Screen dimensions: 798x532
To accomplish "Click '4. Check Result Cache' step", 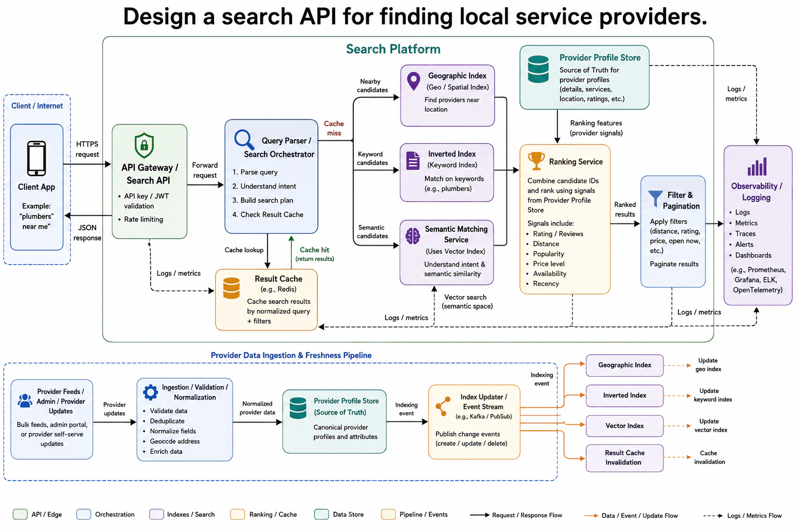I will 268,215.
